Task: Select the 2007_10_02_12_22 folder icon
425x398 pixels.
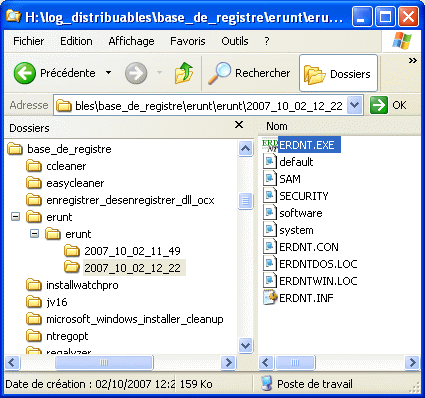Action: tap(72, 267)
